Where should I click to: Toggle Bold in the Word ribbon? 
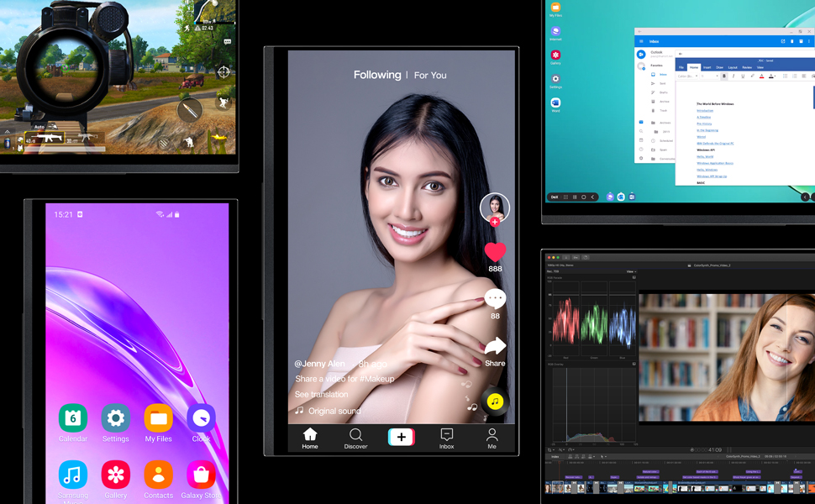click(x=724, y=76)
